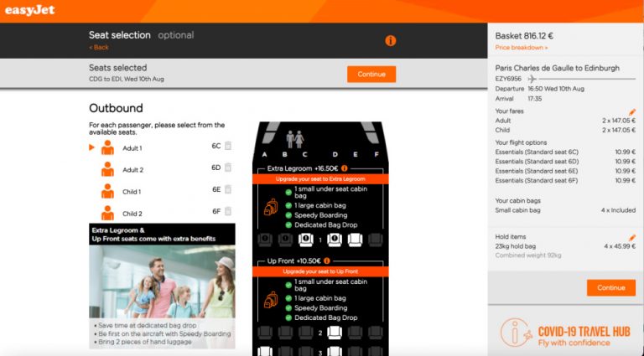Image resolution: width=644 pixels, height=356 pixels.
Task: Click the easyJet logo
Action: click(39, 9)
